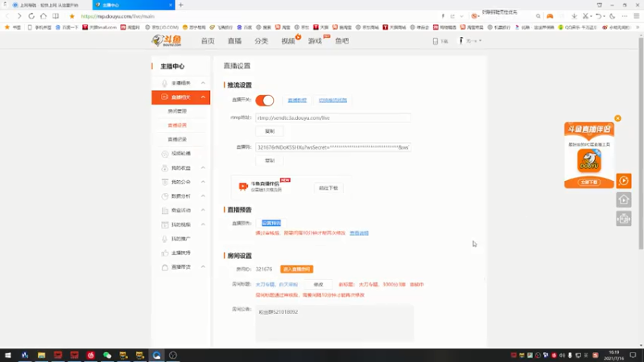This screenshot has height=362, width=644.
Task: Click the 立即下载 button in floating ad
Action: [x=589, y=183]
